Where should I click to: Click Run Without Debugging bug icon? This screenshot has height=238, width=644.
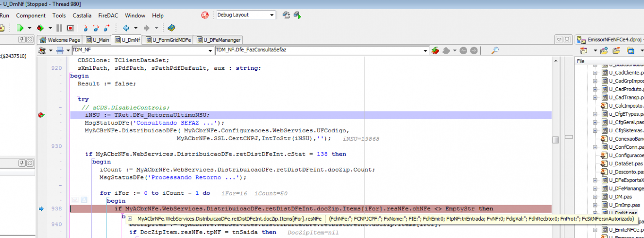[x=40, y=28]
